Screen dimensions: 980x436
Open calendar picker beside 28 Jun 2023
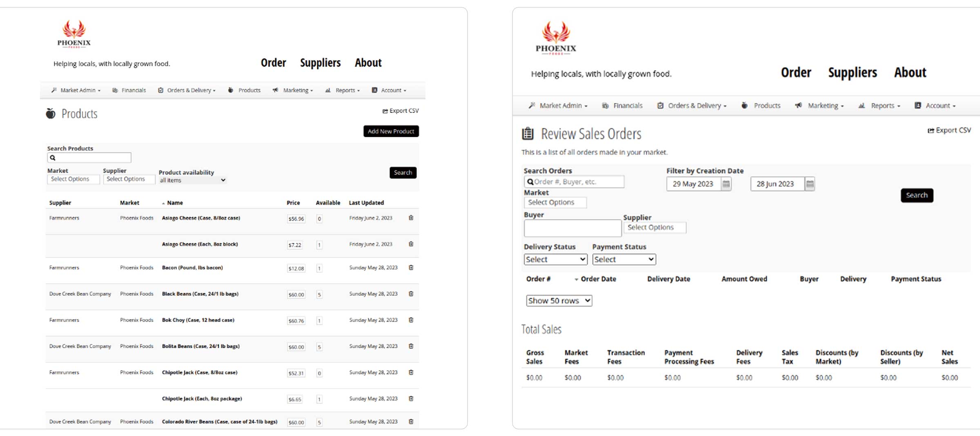click(809, 184)
